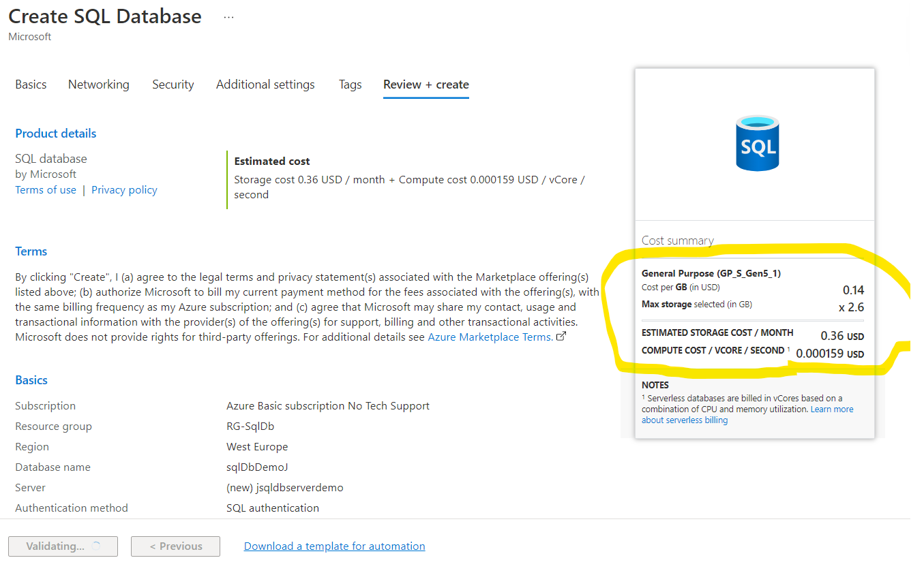The height and width of the screenshot is (573, 924).
Task: Open the ellipsis menu beside Create SQL Database
Action: (228, 17)
